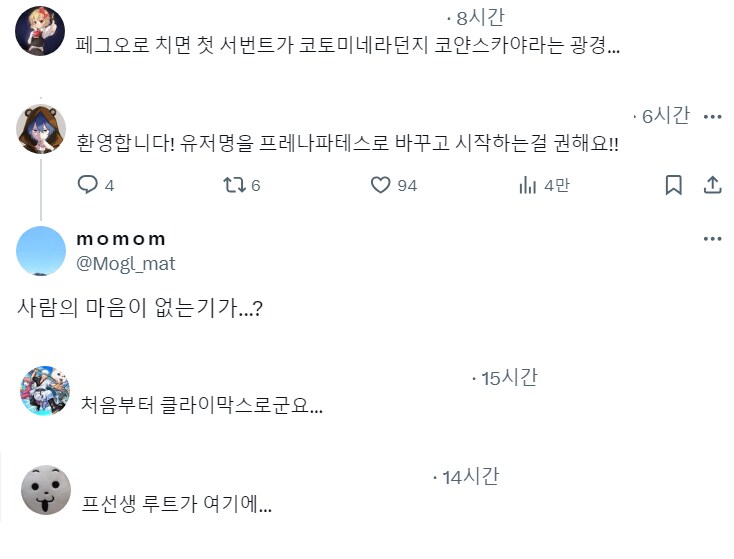Image resolution: width=734 pixels, height=559 pixels.
Task: Click the @Mogl_mat handle
Action: point(125,263)
